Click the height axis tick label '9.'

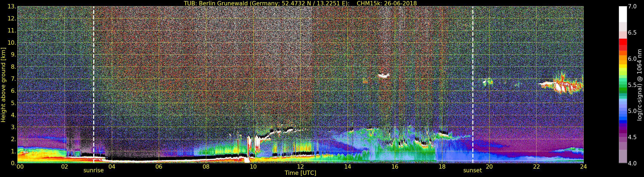pyautogui.click(x=13, y=55)
